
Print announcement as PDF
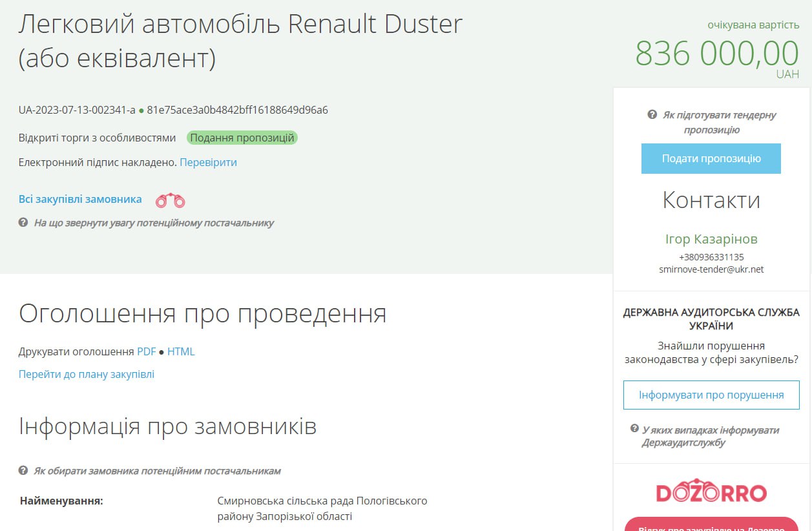[x=146, y=352]
